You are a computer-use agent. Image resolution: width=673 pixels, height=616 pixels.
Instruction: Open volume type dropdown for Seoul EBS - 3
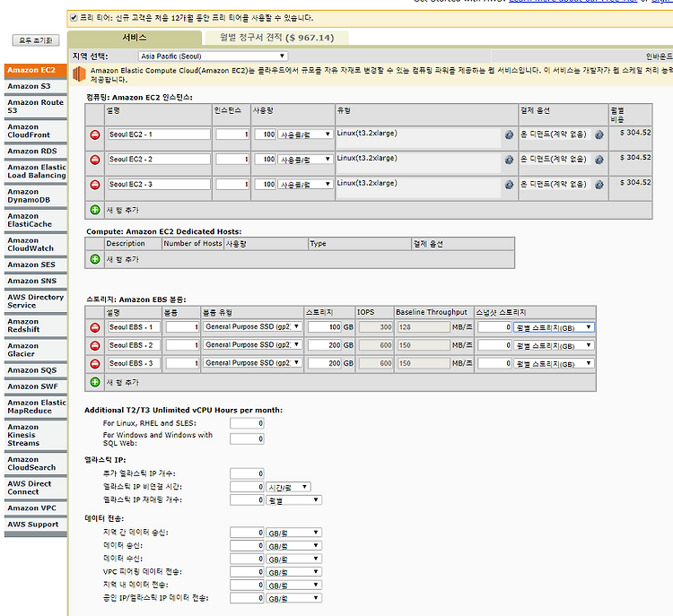click(252, 363)
